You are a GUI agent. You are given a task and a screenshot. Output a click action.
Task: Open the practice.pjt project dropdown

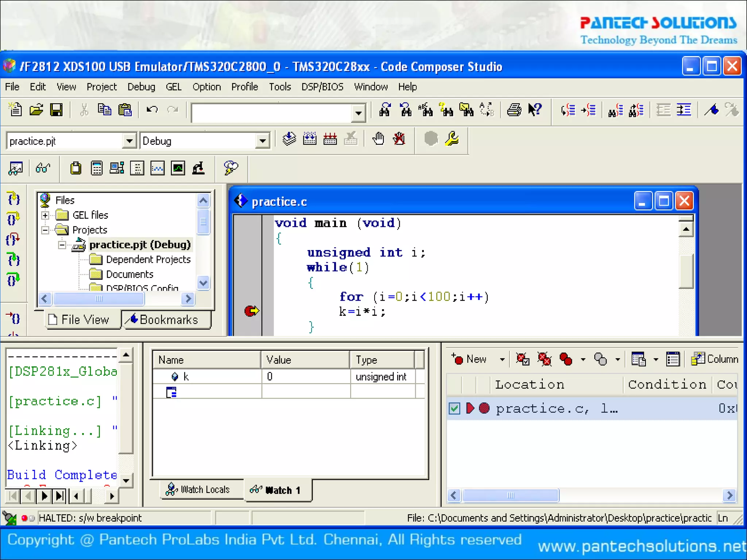(129, 141)
